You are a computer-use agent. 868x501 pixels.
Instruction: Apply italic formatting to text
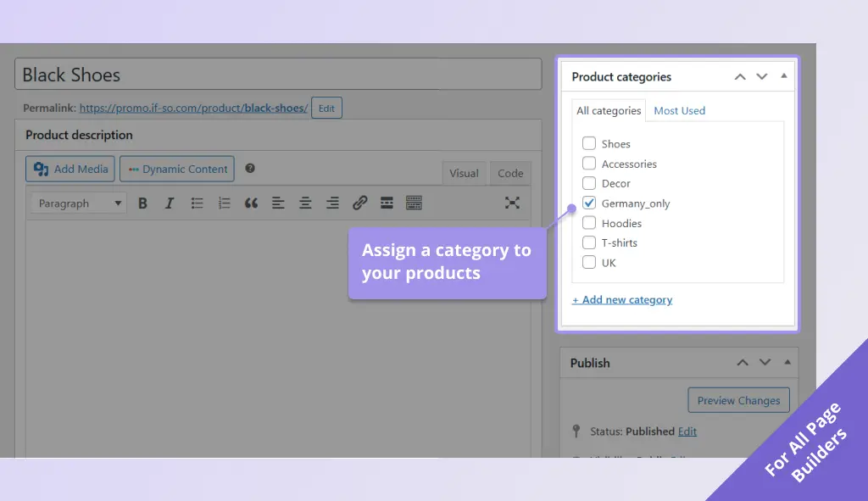(x=170, y=203)
